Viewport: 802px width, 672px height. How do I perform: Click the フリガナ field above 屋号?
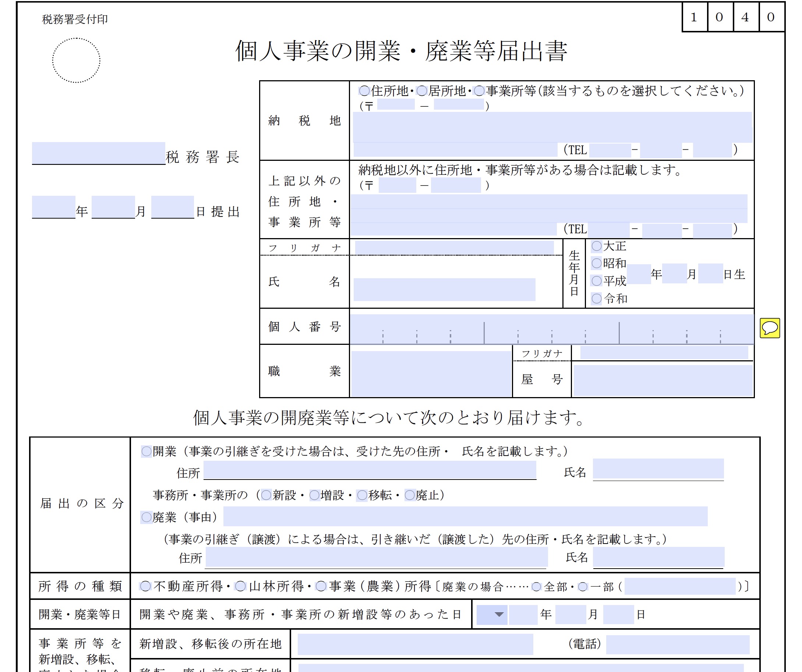664,353
